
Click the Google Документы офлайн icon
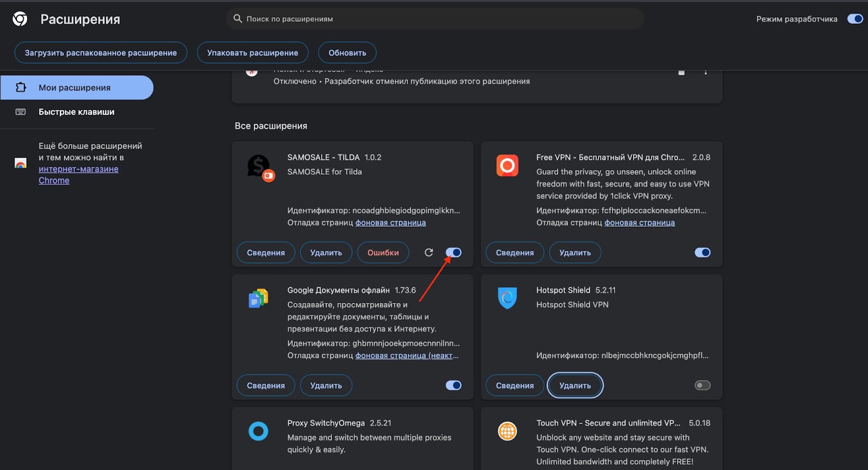[258, 298]
